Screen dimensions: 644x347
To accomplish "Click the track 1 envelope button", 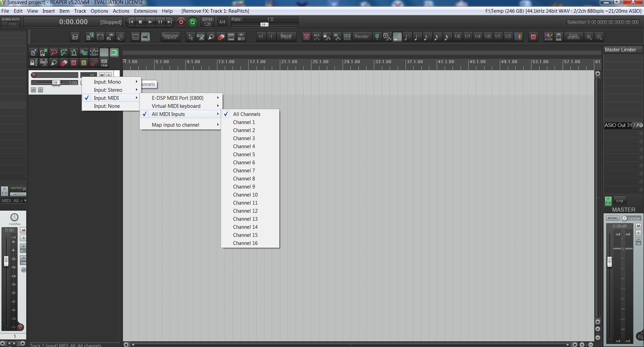I will [33, 90].
